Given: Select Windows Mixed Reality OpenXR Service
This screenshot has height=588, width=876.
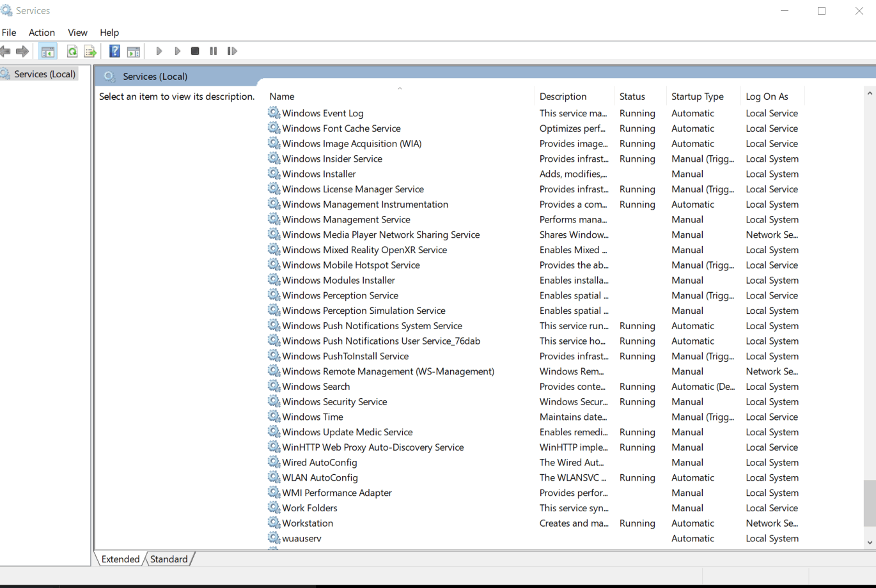Looking at the screenshot, I should [x=364, y=250].
